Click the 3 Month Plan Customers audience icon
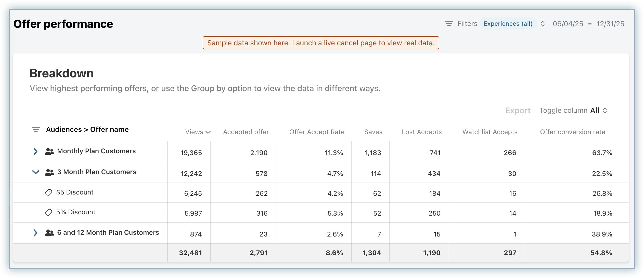The image size is (644, 278). tap(49, 172)
